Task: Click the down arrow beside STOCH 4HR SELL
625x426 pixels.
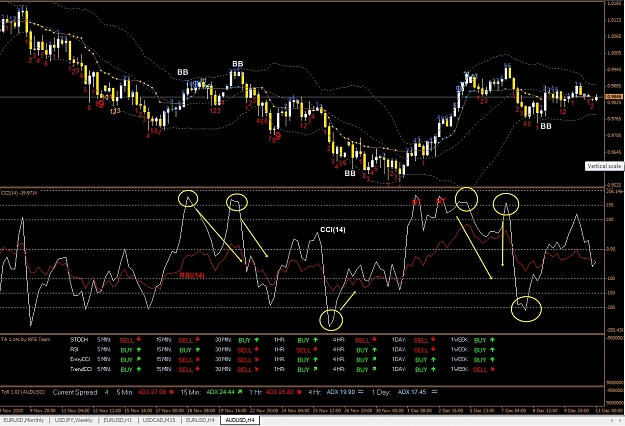Action: [374, 340]
